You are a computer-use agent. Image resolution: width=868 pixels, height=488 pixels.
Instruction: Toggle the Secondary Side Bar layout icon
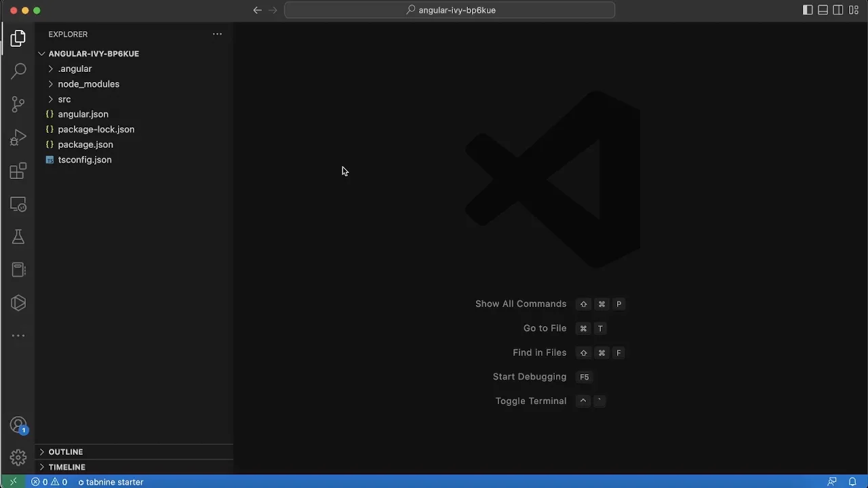coord(838,10)
